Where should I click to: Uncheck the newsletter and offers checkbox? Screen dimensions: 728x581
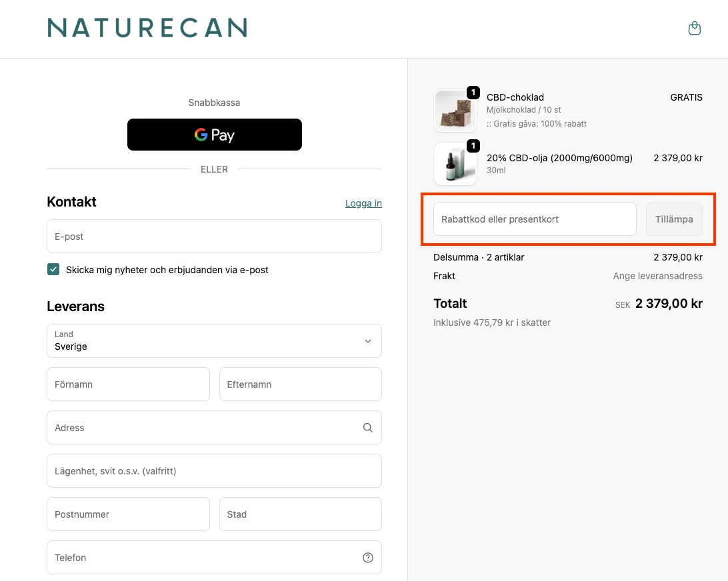pyautogui.click(x=53, y=270)
